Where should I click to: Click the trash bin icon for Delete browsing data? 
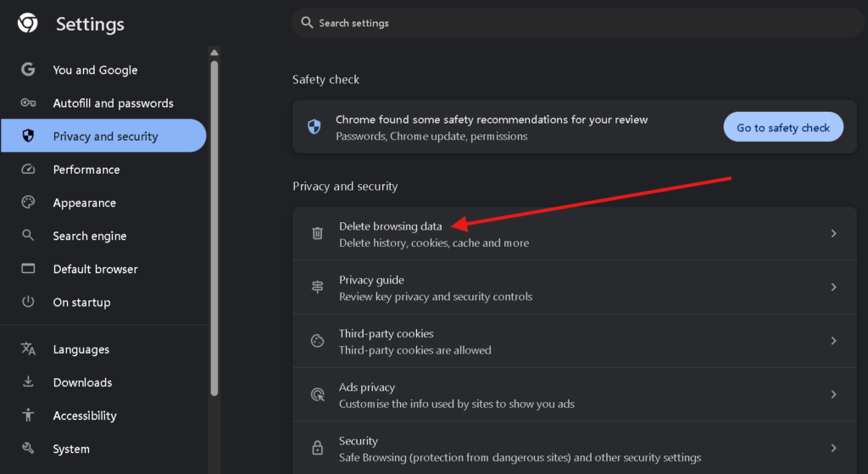coord(317,233)
